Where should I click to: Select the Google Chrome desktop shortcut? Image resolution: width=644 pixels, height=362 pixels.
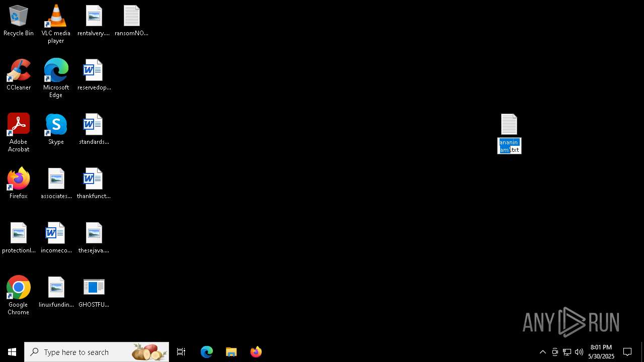point(19,296)
